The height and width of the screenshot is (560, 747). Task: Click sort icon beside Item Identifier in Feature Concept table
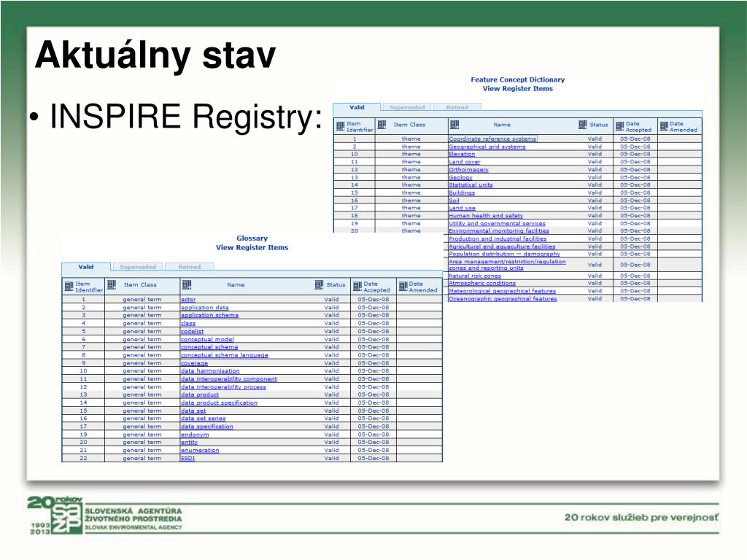pos(340,126)
